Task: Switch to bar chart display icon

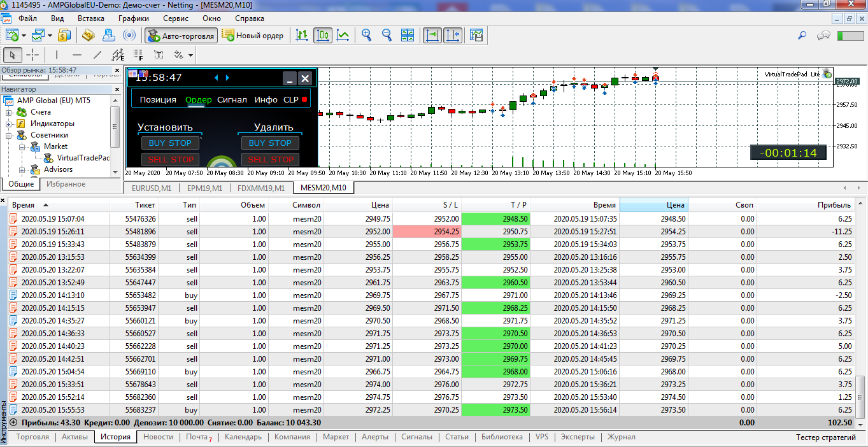Action: pyautogui.click(x=302, y=35)
